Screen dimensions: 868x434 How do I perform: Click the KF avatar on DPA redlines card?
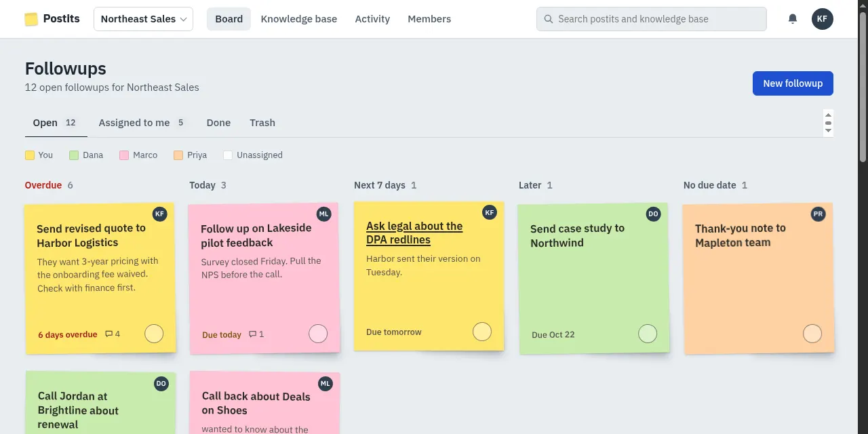coord(490,212)
